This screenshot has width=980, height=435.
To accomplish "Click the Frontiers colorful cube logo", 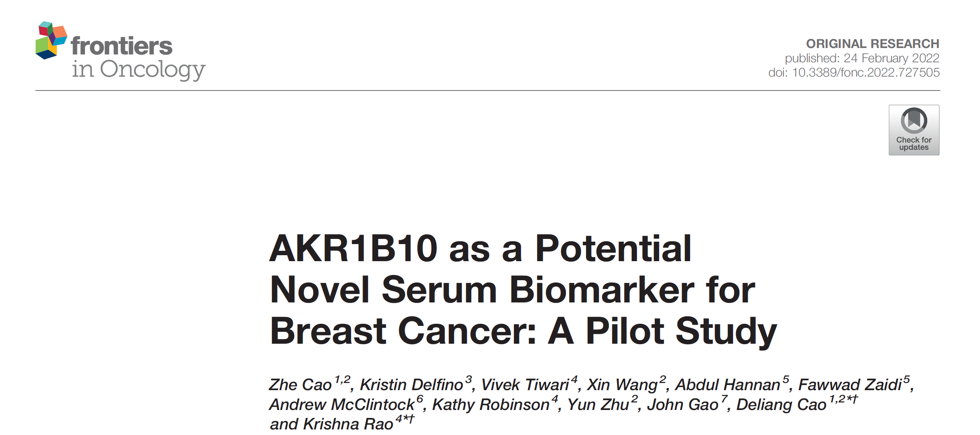I will point(51,40).
